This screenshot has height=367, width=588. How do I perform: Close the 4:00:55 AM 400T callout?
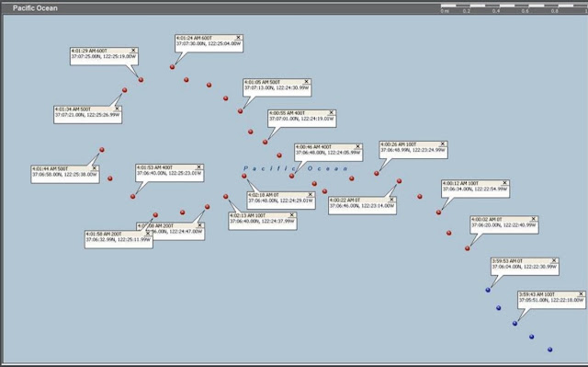[x=332, y=112]
